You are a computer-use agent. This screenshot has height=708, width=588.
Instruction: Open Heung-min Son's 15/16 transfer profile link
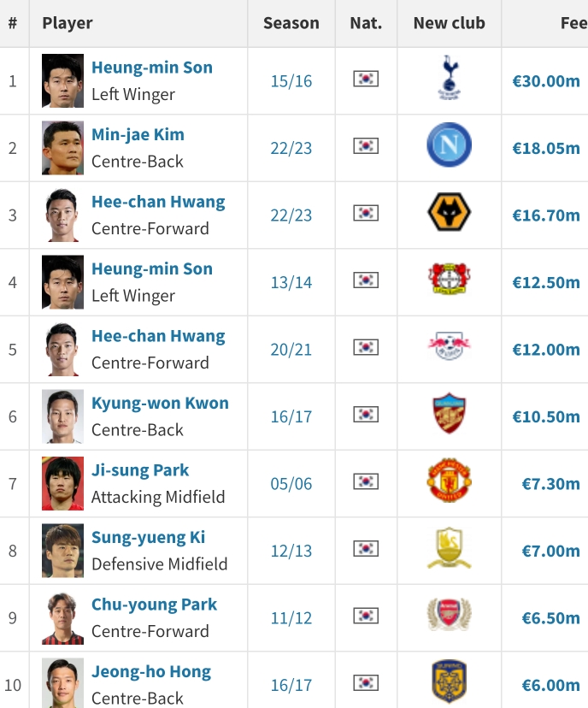152,68
